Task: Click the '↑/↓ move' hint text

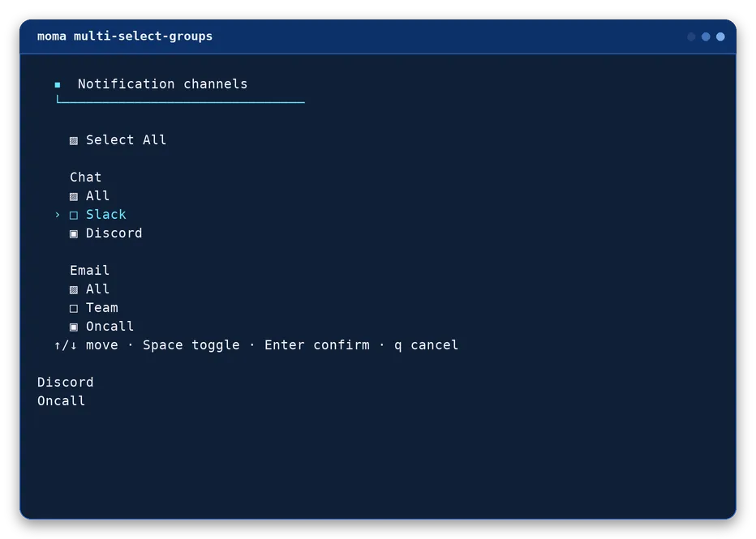Action: (86, 345)
